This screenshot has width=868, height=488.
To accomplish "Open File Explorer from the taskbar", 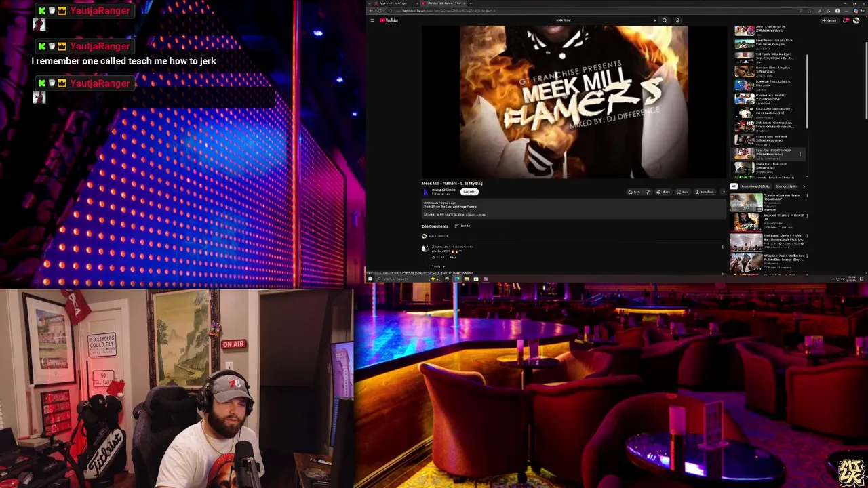I will coord(467,279).
